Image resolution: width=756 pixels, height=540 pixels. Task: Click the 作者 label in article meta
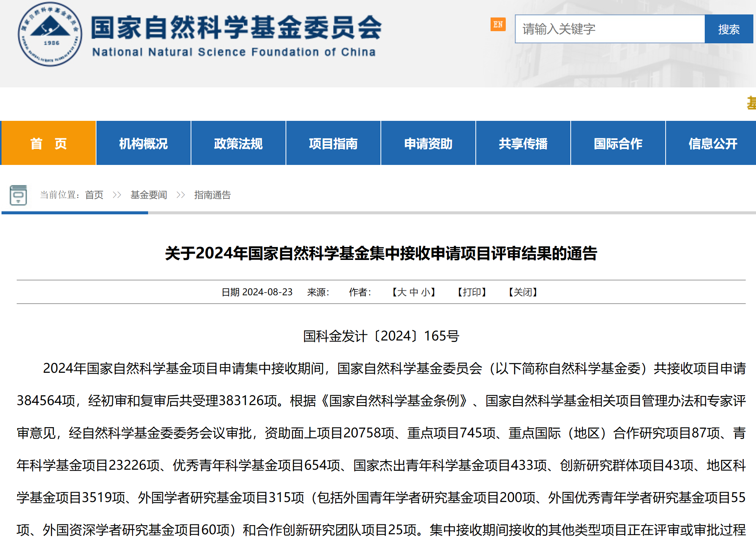[360, 292]
